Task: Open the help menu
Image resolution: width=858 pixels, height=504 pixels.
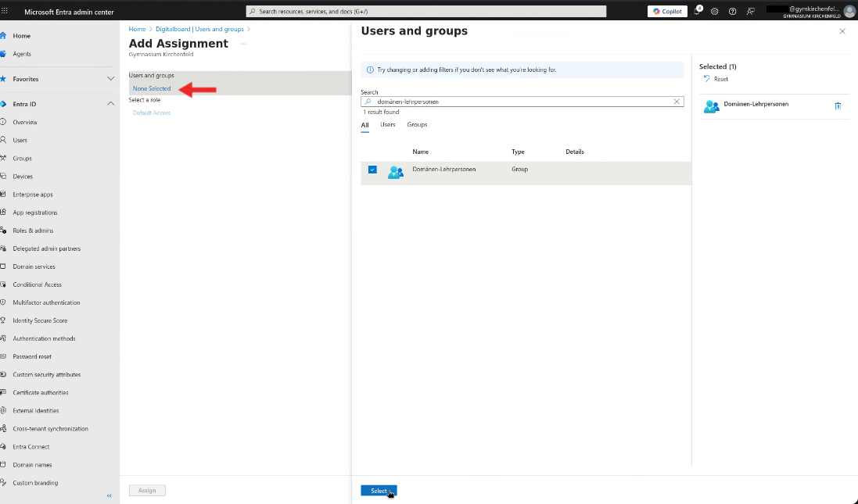Action: click(731, 11)
